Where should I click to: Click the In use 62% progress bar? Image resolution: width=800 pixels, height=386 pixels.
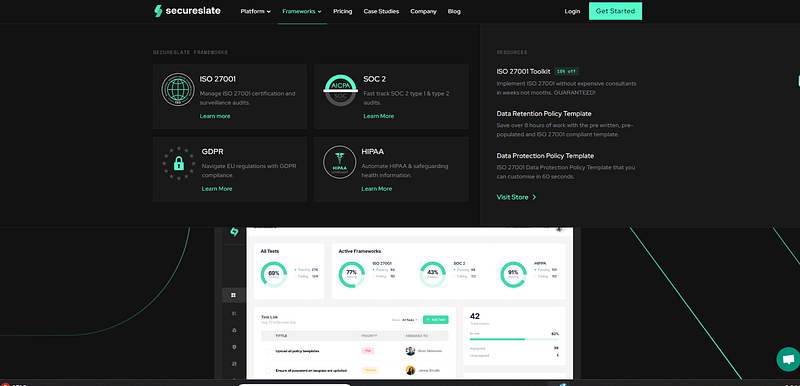click(514, 339)
